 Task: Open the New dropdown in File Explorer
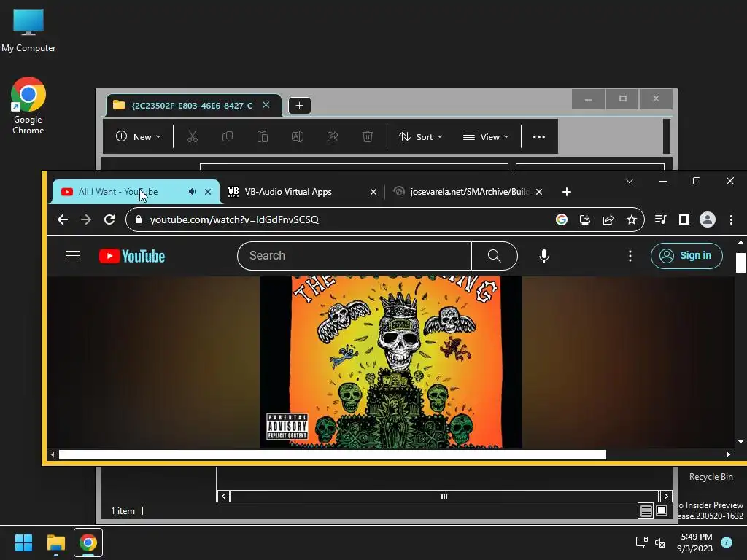[x=138, y=136]
